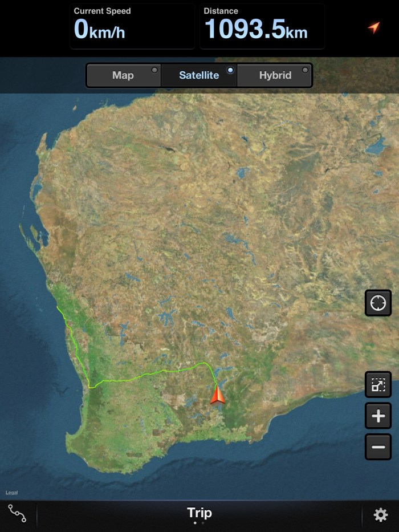This screenshot has width=399, height=532.
Task: Switch to Map view
Action: pyautogui.click(x=123, y=75)
